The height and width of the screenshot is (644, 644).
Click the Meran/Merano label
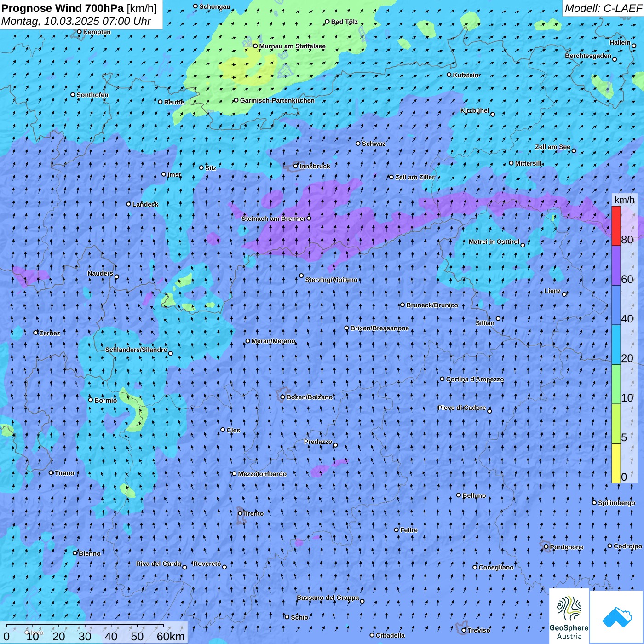[x=273, y=341]
